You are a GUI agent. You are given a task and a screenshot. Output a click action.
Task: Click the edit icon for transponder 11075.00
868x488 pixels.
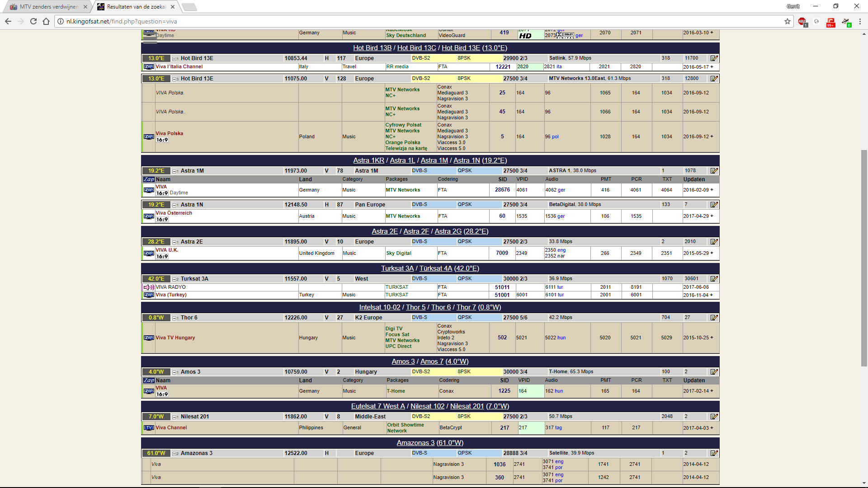[714, 79]
